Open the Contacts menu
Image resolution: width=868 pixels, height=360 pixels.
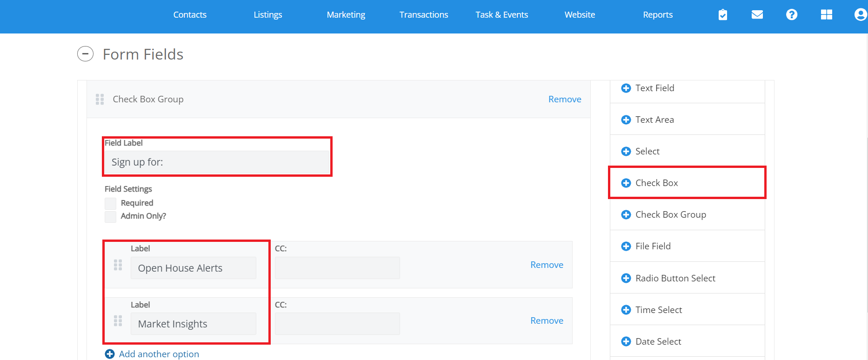coord(190,15)
